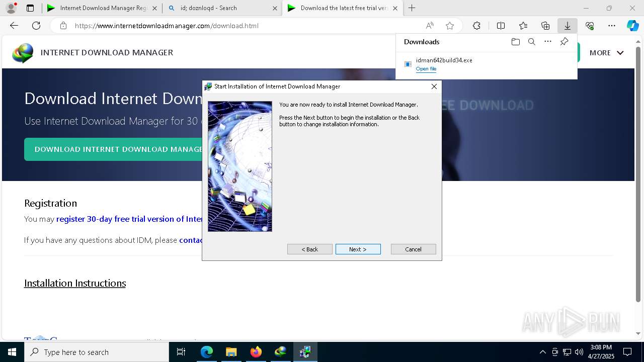This screenshot has width=644, height=362.
Task: Click the page's vertical scrollbar down arrow
Action: [638, 333]
